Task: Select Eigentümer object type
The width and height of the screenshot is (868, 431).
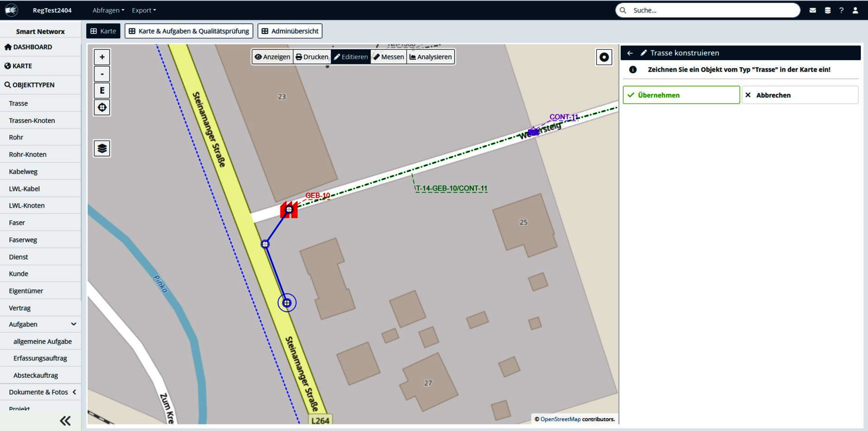Action: 41,291
